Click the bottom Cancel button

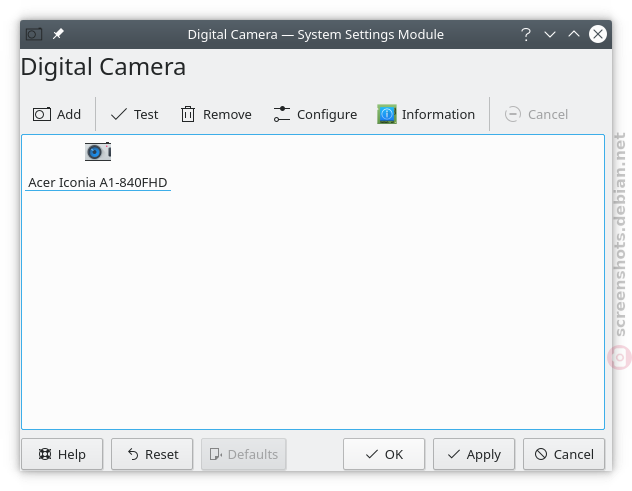click(564, 454)
